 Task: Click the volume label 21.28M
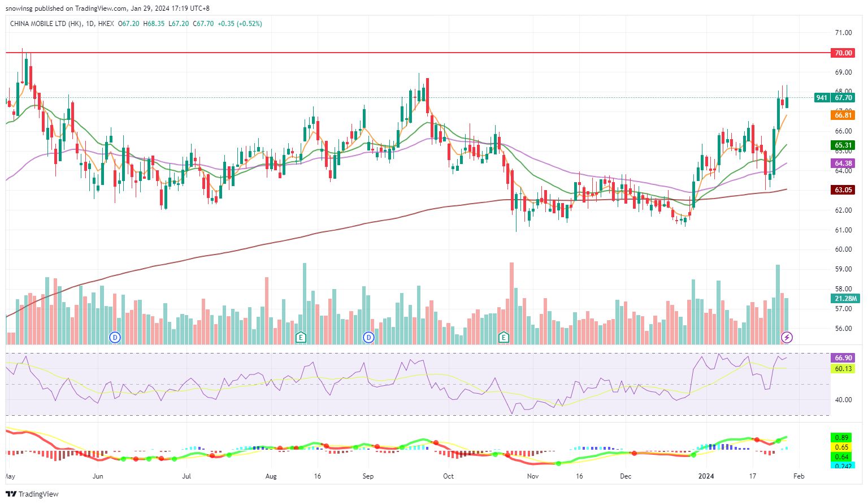click(x=845, y=299)
